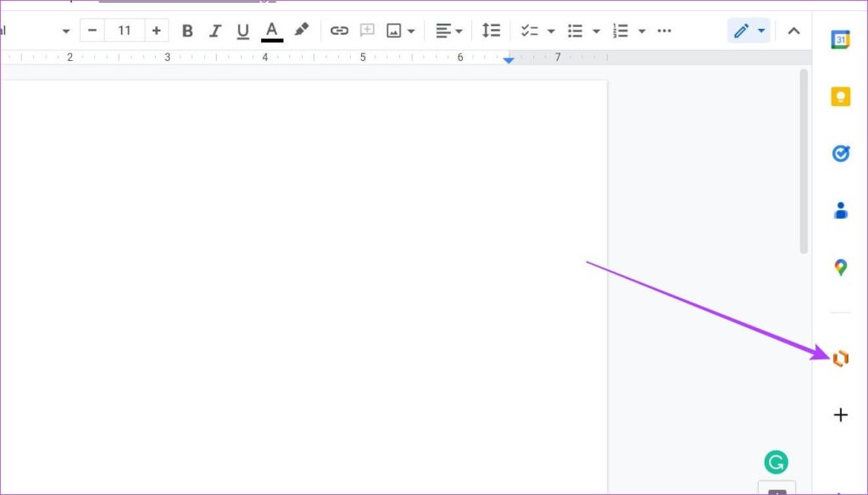This screenshot has height=495, width=868.
Task: Click the add comment icon
Action: click(x=367, y=31)
